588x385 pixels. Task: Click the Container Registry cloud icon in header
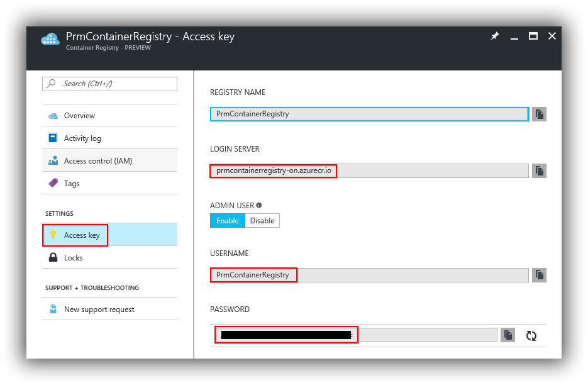pos(50,38)
